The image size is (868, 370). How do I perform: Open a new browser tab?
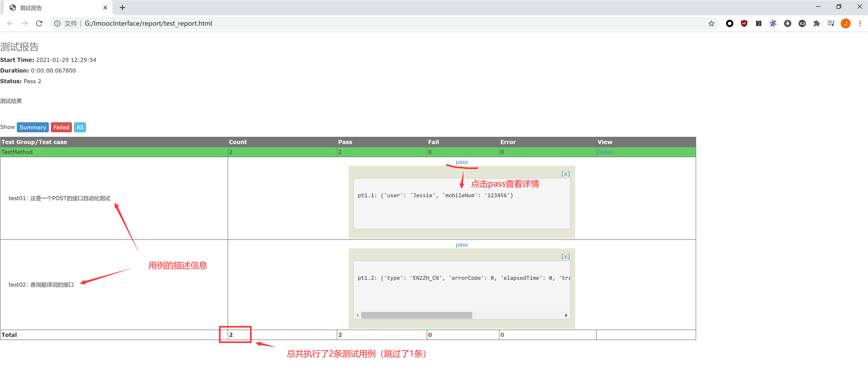(x=122, y=8)
